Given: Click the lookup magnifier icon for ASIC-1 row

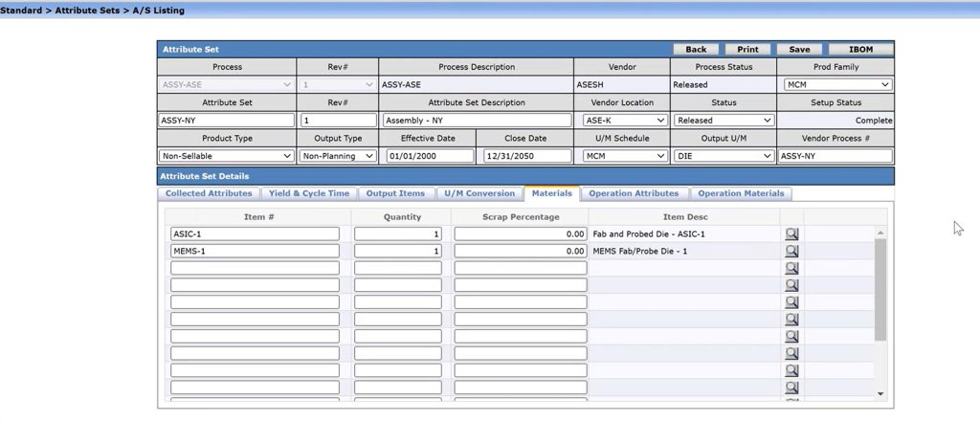Looking at the screenshot, I should point(791,234).
